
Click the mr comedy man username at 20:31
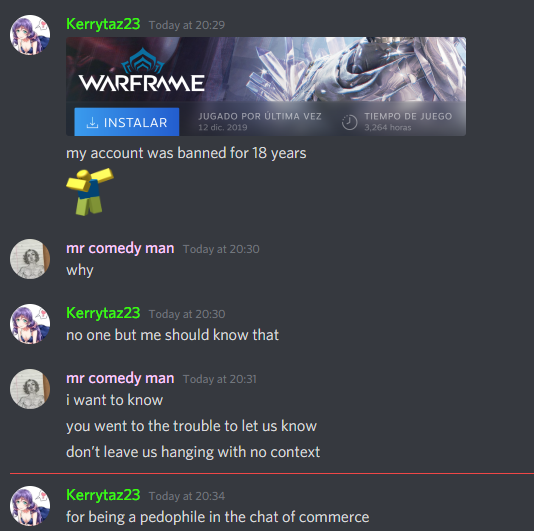point(120,378)
